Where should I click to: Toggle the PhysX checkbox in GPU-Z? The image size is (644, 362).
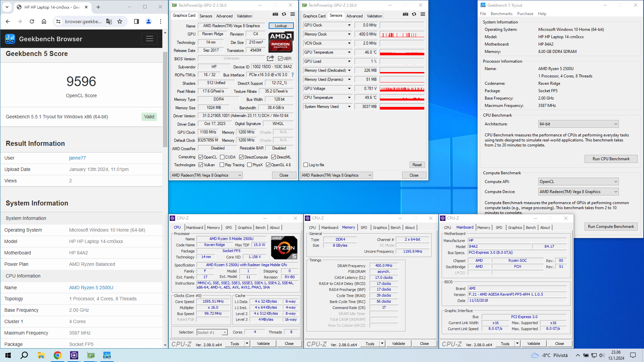click(x=249, y=165)
